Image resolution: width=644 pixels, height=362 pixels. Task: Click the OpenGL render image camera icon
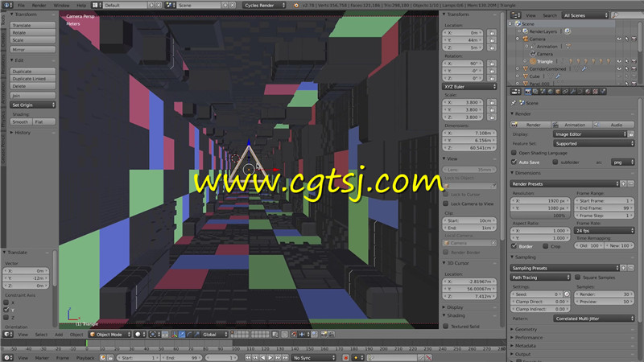click(324, 334)
